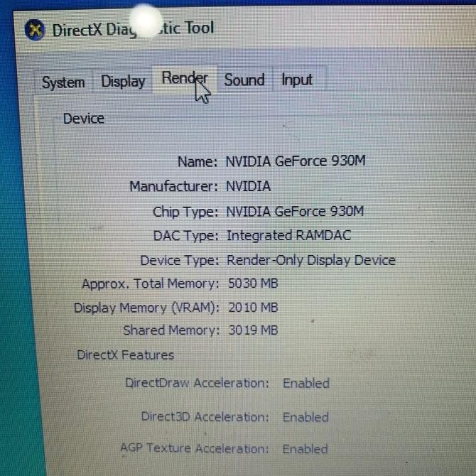Click the 3019 MB shared memory value

click(253, 330)
